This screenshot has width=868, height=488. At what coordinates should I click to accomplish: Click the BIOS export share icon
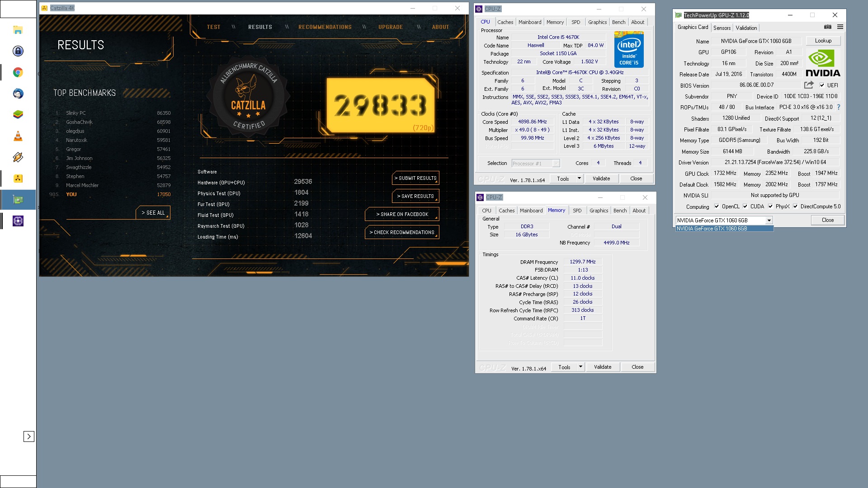coord(809,85)
